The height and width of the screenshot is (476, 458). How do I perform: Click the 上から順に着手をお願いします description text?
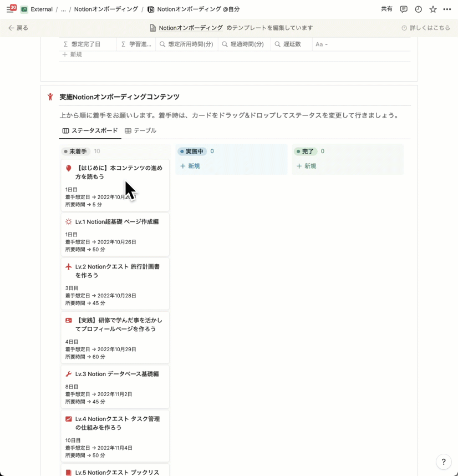pos(229,115)
